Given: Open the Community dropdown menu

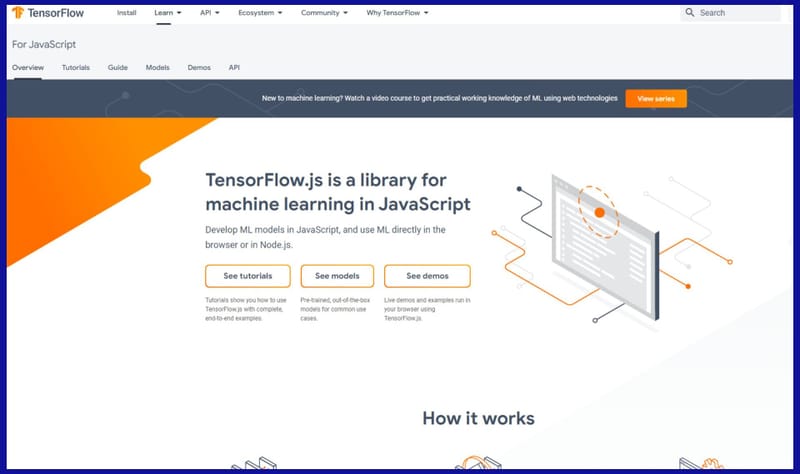Looking at the screenshot, I should click(326, 13).
